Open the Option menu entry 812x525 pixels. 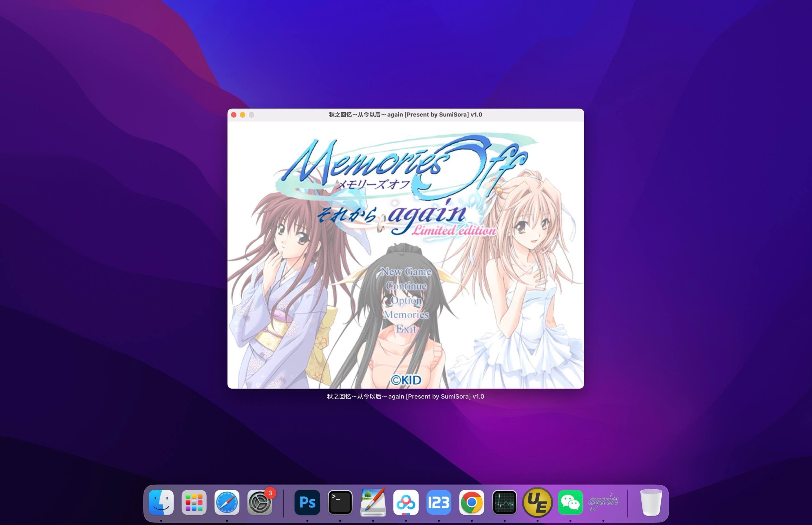click(x=406, y=300)
